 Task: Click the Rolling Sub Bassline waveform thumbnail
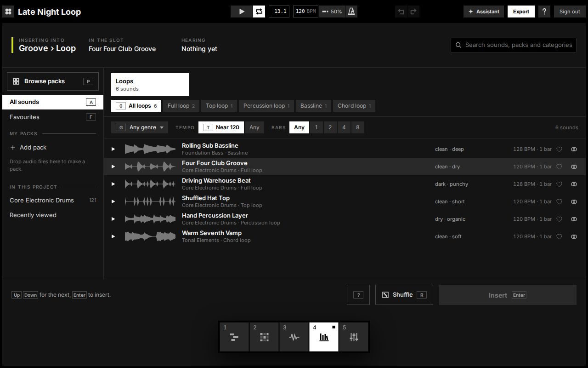150,149
